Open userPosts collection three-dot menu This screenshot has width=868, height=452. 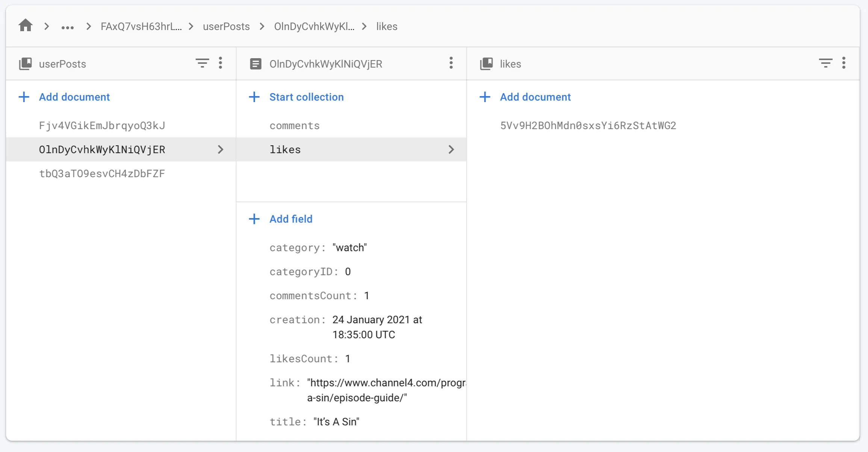(221, 63)
